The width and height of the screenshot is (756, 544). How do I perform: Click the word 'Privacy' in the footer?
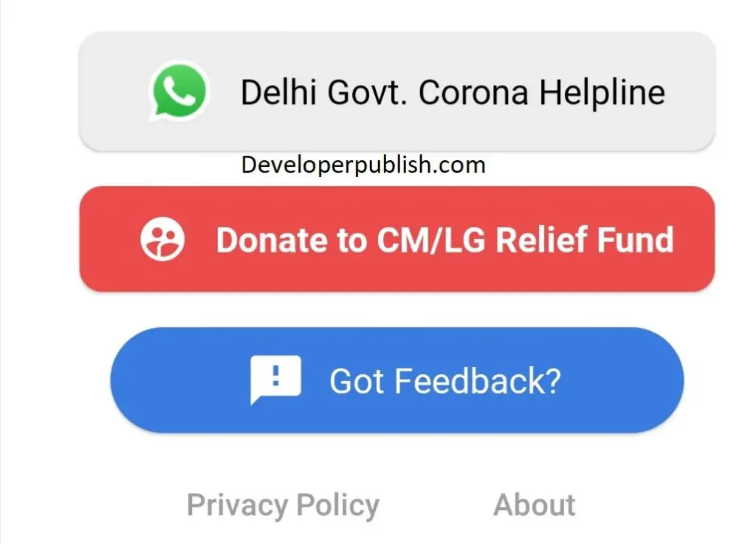pyautogui.click(x=237, y=506)
